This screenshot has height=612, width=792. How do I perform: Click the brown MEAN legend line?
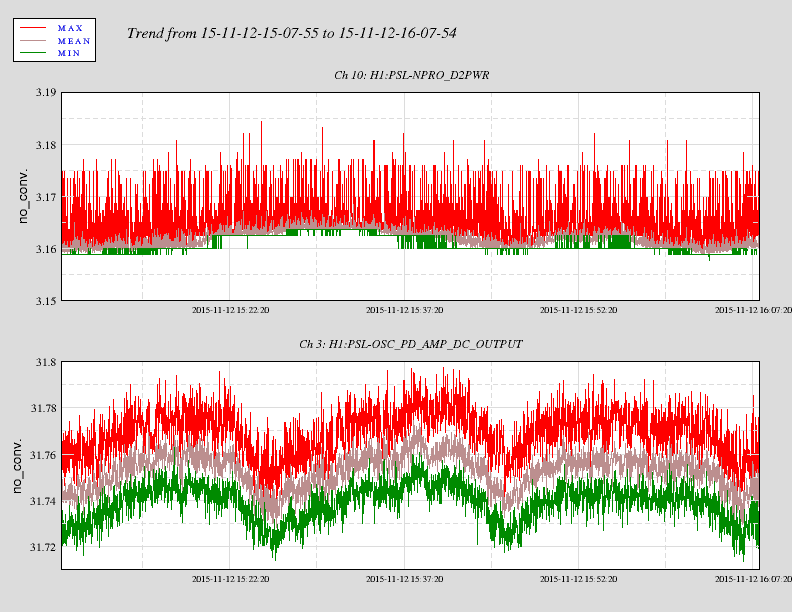coord(33,40)
